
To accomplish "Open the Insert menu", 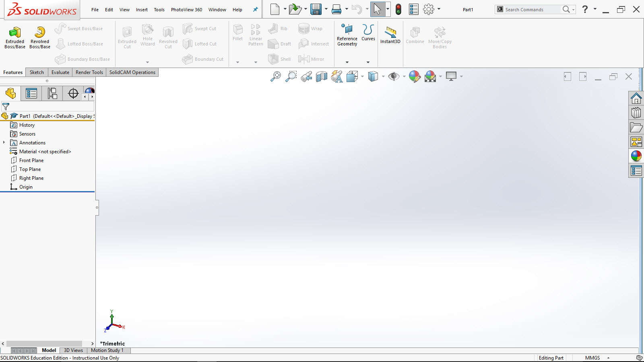I will (x=142, y=9).
